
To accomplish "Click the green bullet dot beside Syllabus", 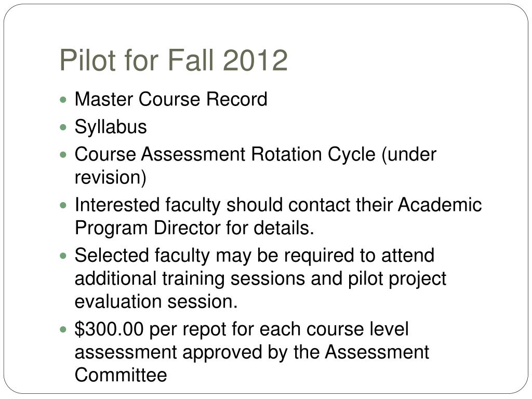I will coord(63,128).
